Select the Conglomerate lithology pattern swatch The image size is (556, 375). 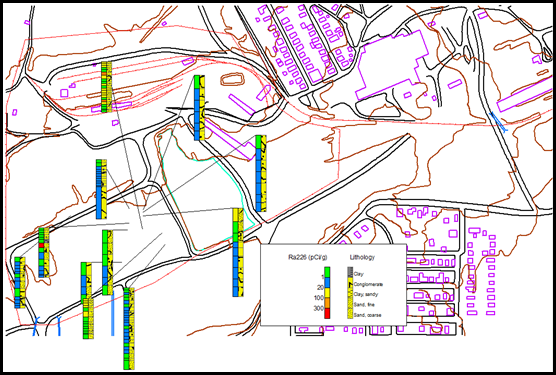350,283
